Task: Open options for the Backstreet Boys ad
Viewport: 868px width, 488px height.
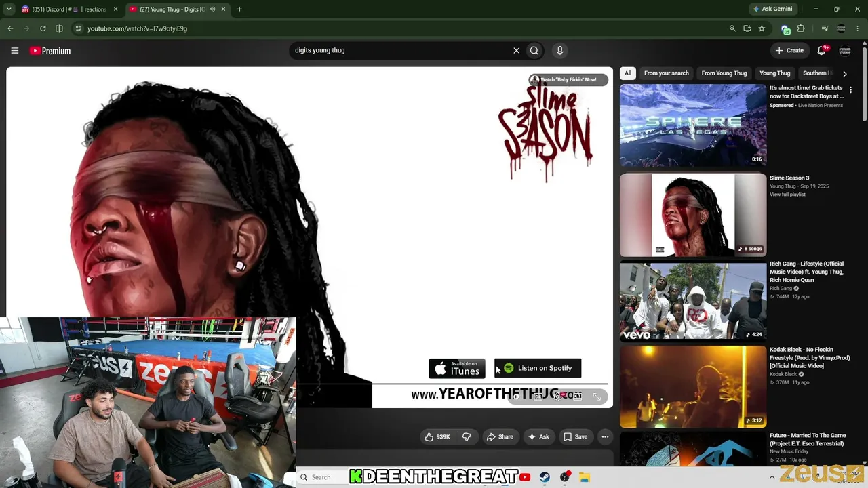Action: 850,89
